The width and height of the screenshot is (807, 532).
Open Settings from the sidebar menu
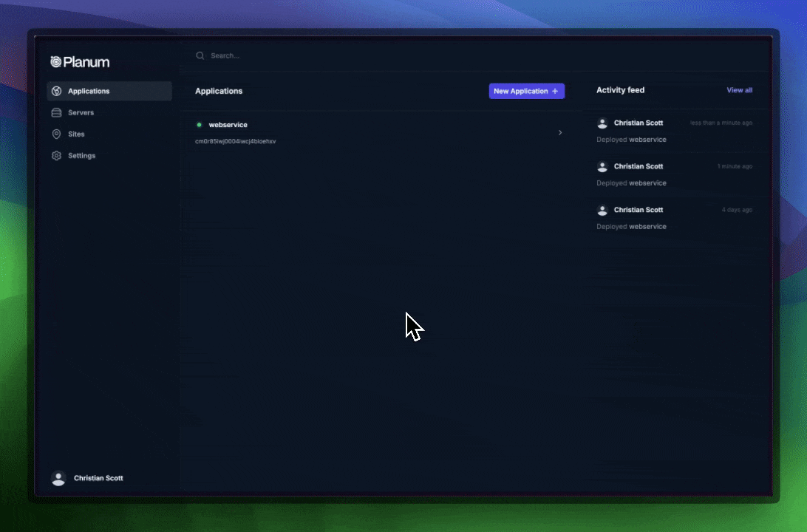point(82,155)
